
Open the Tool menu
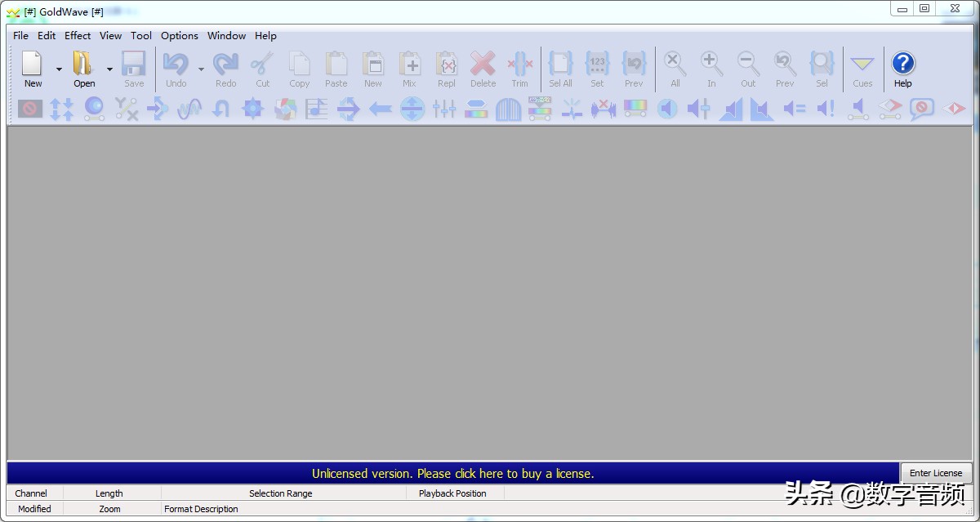[x=141, y=36]
